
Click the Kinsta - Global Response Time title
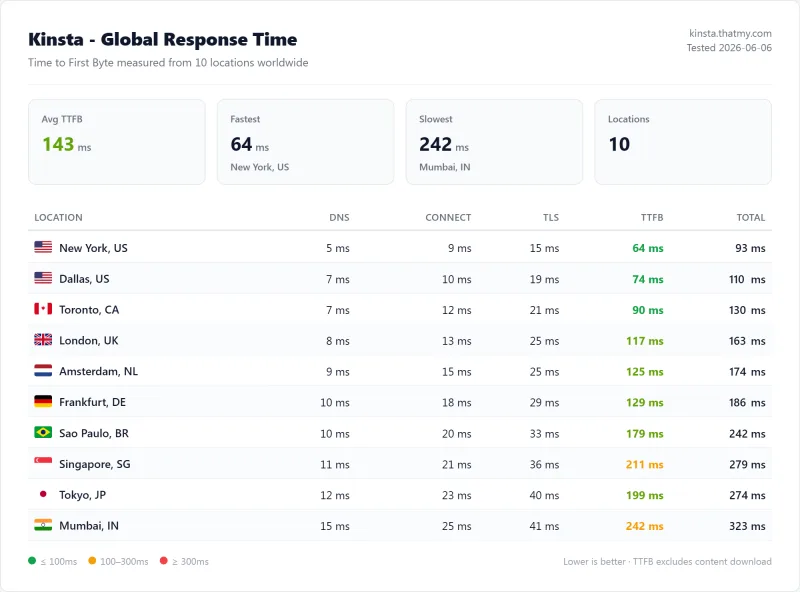pyautogui.click(x=163, y=39)
